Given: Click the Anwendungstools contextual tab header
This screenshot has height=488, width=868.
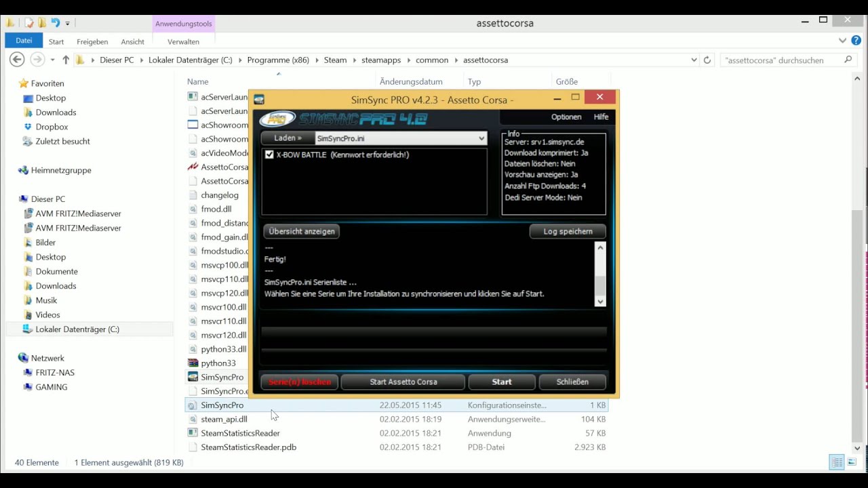Looking at the screenshot, I should (183, 24).
